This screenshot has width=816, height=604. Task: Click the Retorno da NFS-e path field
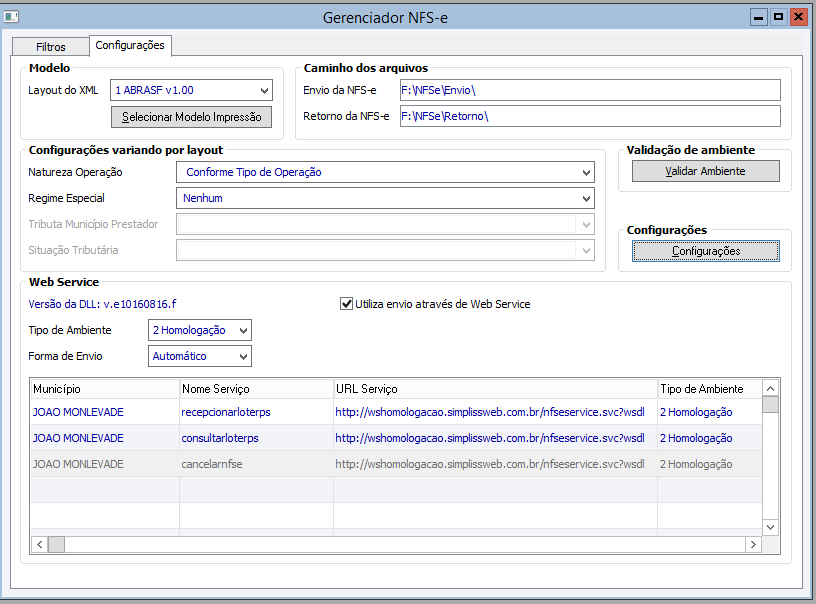pyautogui.click(x=588, y=116)
